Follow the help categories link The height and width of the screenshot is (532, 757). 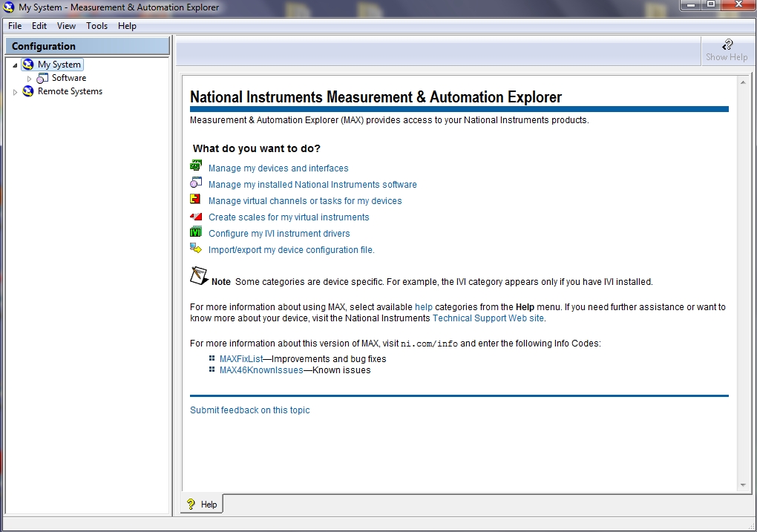(x=423, y=307)
